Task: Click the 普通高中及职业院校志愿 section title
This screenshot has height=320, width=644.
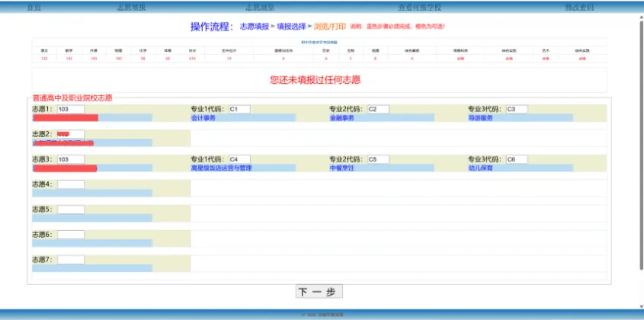Action: (x=72, y=98)
